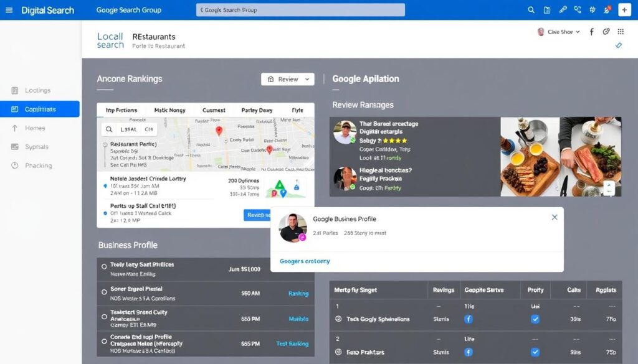Toggle Profty checkbox in Teck Gogly Sphinelions row
Screen dimensions: 638x364
tap(535, 319)
